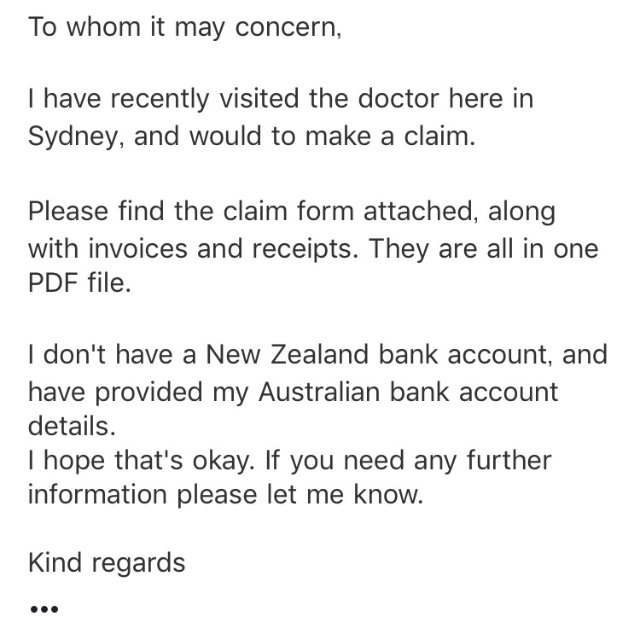640x640 pixels.
Task: Click the phrase 'please let me know'
Action: (x=300, y=495)
